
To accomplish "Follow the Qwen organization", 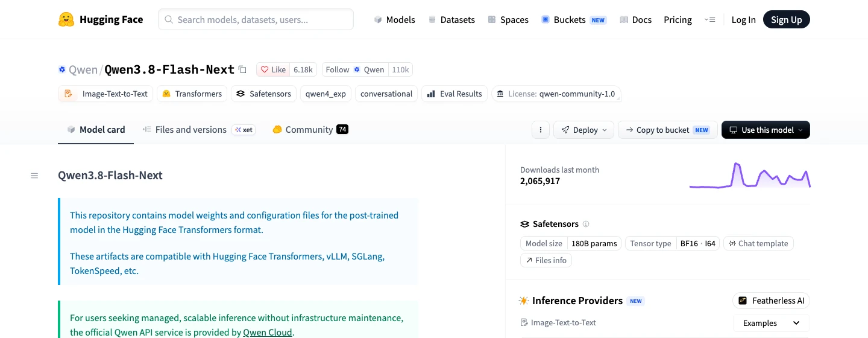I will (355, 69).
